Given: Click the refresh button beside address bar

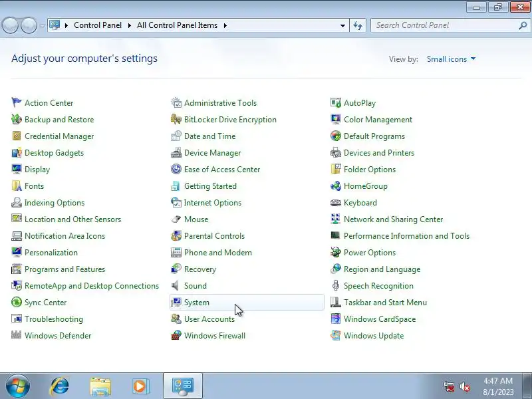Looking at the screenshot, I should tap(358, 25).
